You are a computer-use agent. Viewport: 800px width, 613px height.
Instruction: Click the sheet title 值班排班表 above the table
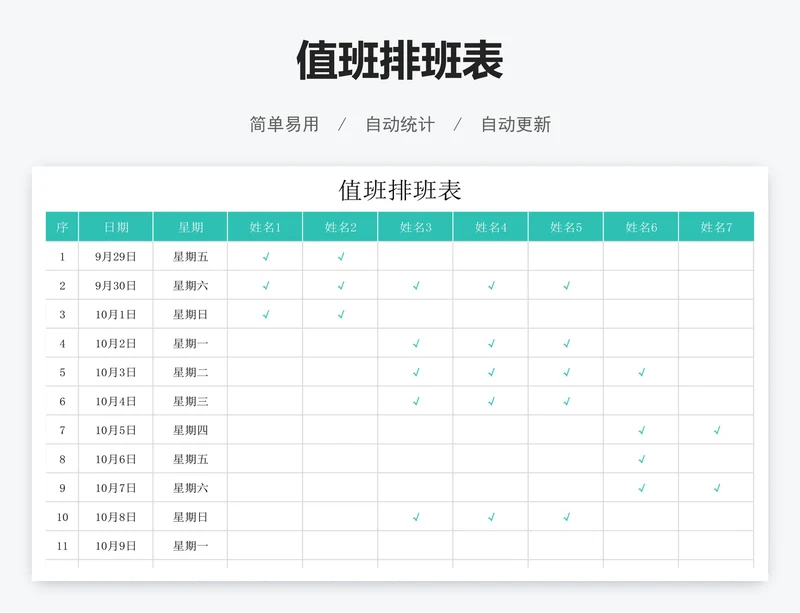pyautogui.click(x=400, y=190)
